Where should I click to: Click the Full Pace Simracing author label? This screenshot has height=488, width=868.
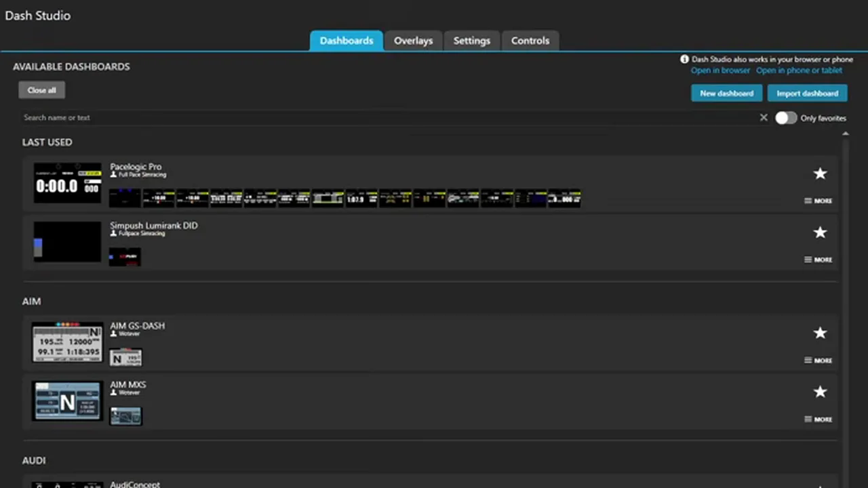pos(138,175)
